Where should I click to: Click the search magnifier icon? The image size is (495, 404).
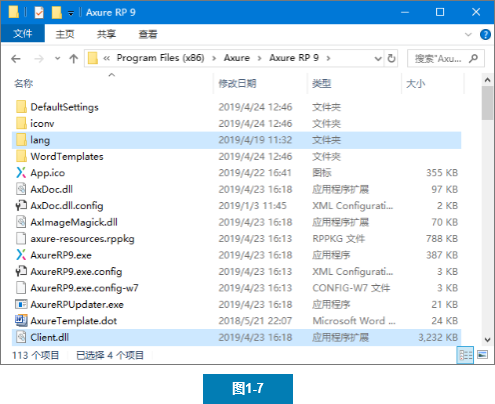[x=473, y=59]
